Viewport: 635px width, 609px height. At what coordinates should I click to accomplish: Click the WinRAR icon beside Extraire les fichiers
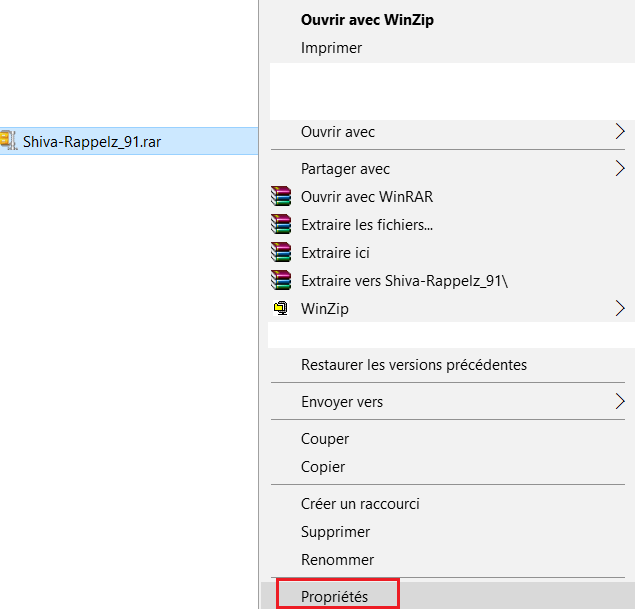pyautogui.click(x=281, y=224)
